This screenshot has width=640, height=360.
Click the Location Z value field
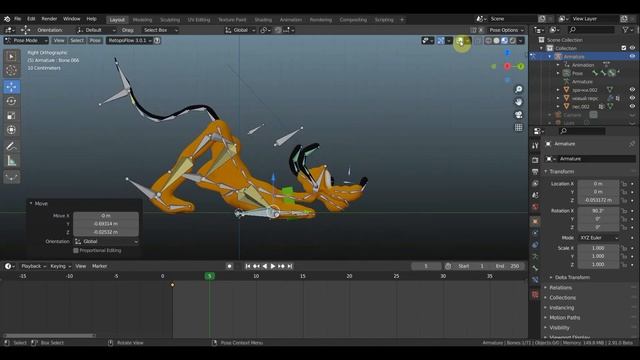598,200
